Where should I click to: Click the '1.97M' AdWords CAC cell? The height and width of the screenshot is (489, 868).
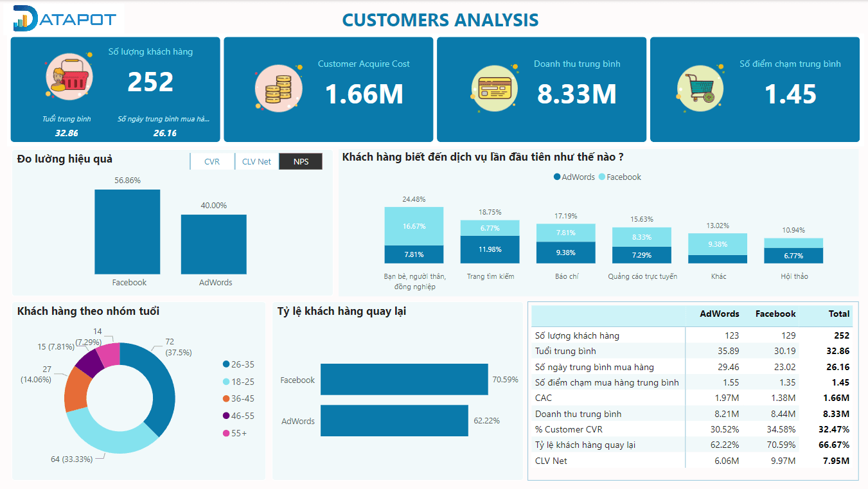(726, 398)
